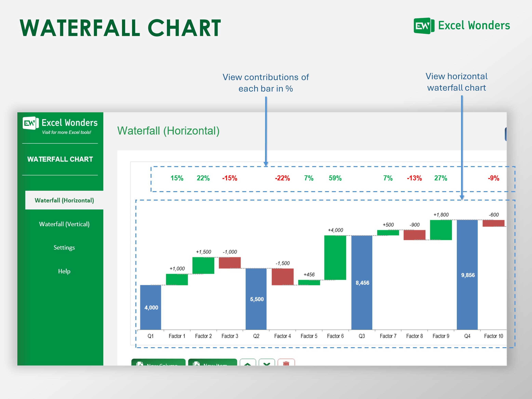Click the WATERFALL CHART sidebar heading
Viewport: 532px width, 399px height.
click(60, 159)
